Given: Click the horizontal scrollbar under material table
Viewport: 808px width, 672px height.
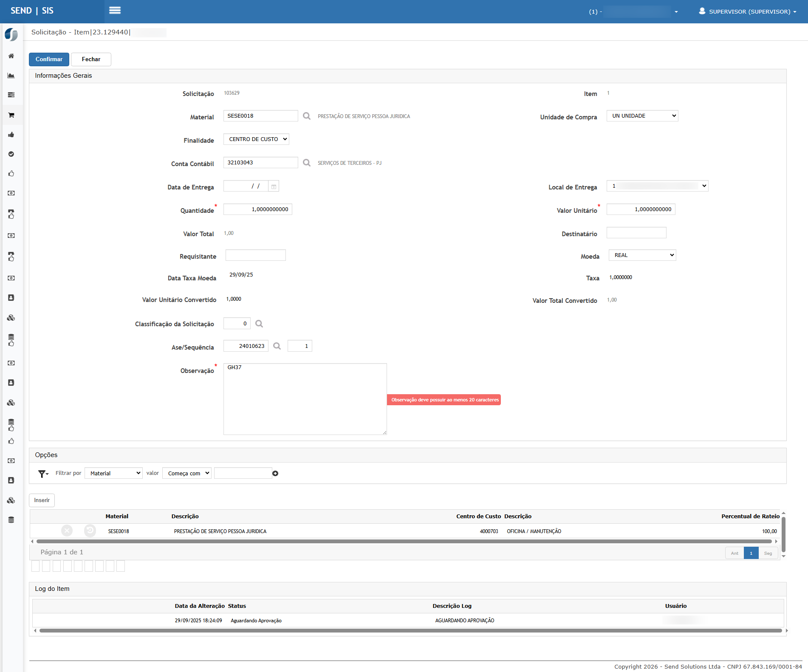Looking at the screenshot, I should coord(404,542).
